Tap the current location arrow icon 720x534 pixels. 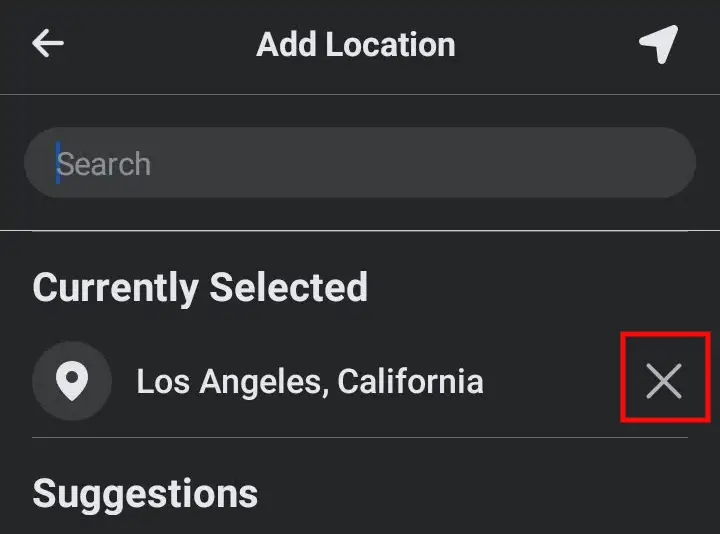click(x=659, y=44)
